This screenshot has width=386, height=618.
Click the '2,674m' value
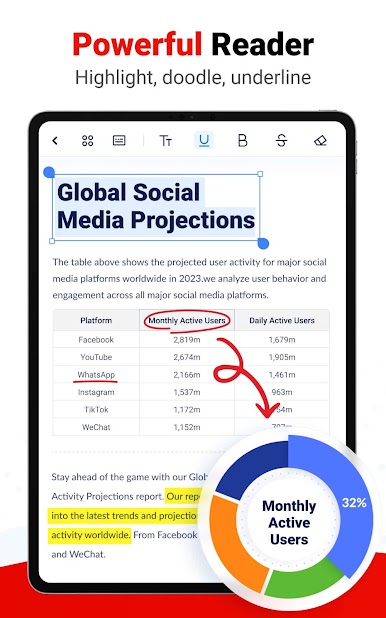(187, 357)
